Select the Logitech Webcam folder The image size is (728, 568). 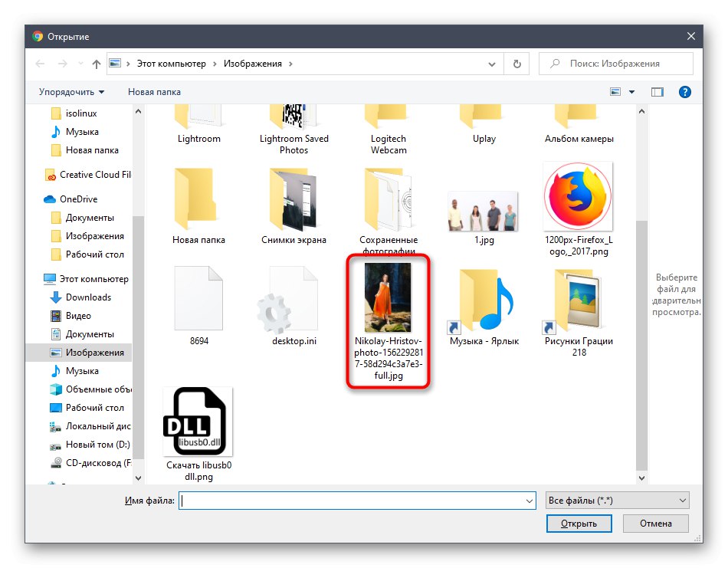[x=389, y=129]
